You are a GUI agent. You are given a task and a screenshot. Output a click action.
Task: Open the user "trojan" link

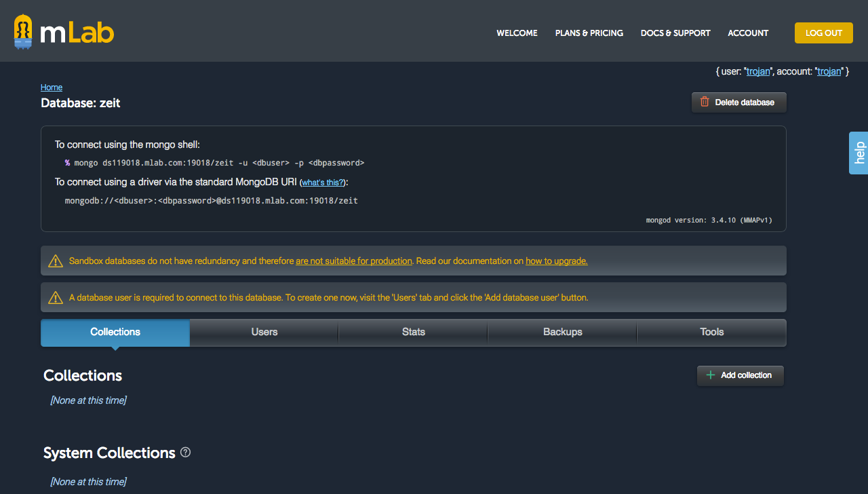coord(758,71)
